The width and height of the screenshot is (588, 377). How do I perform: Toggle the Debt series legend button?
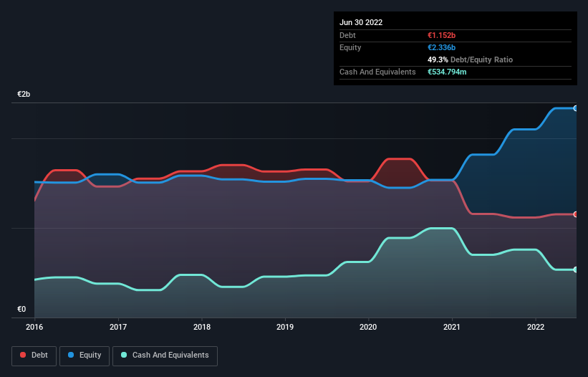point(34,355)
